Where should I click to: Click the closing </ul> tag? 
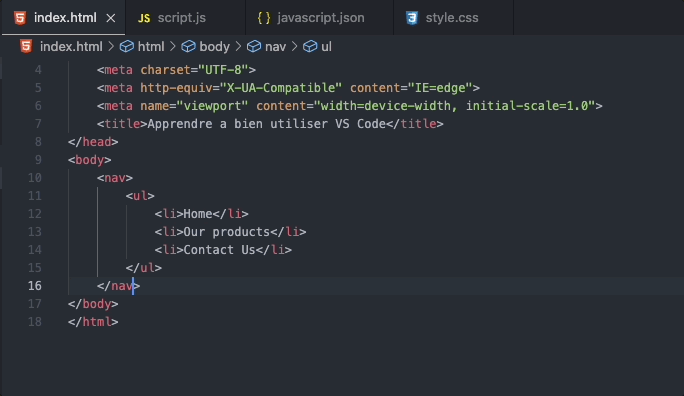(144, 268)
